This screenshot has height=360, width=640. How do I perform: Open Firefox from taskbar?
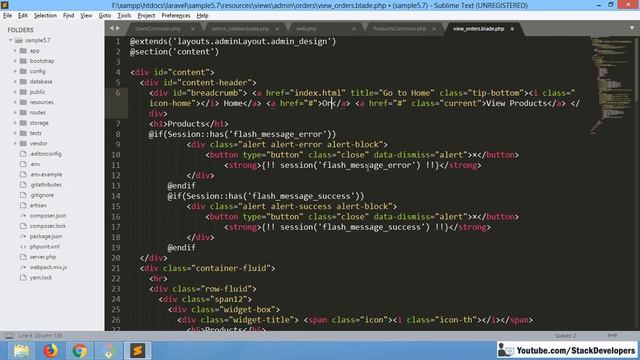point(51,351)
